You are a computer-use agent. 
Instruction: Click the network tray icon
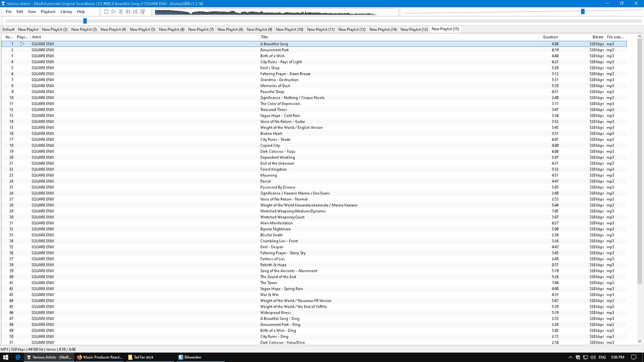click(585, 357)
